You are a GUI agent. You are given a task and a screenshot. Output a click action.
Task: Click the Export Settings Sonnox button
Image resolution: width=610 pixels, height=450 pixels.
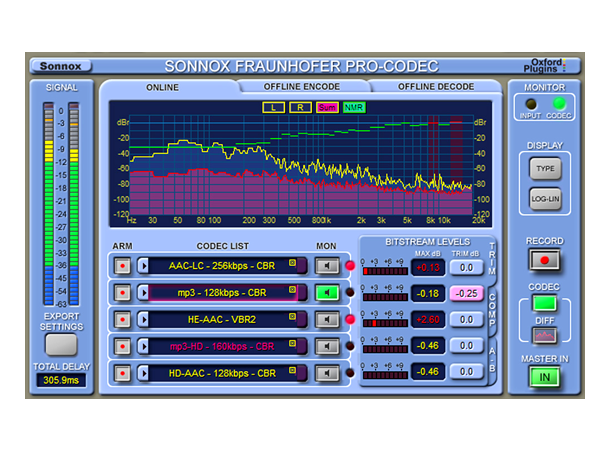click(x=61, y=345)
